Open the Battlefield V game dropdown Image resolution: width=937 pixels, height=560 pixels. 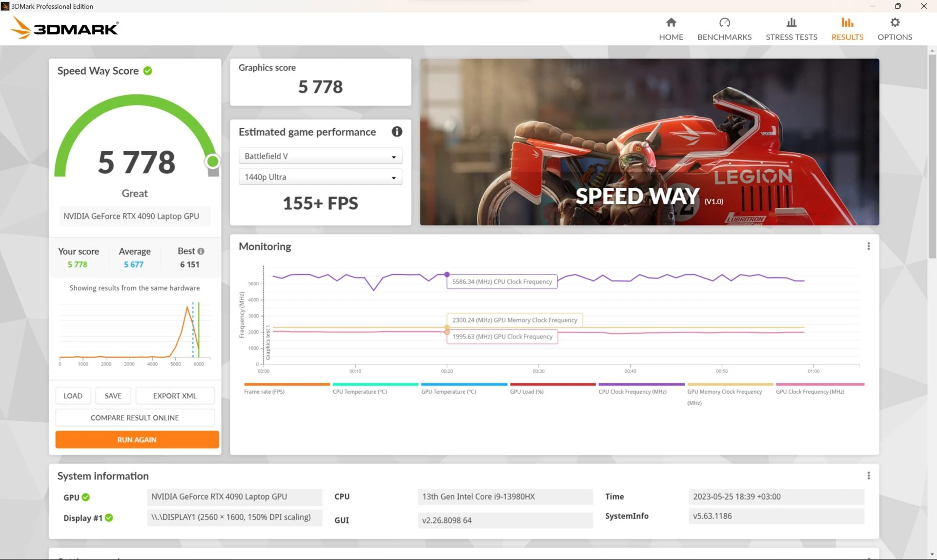click(x=320, y=156)
